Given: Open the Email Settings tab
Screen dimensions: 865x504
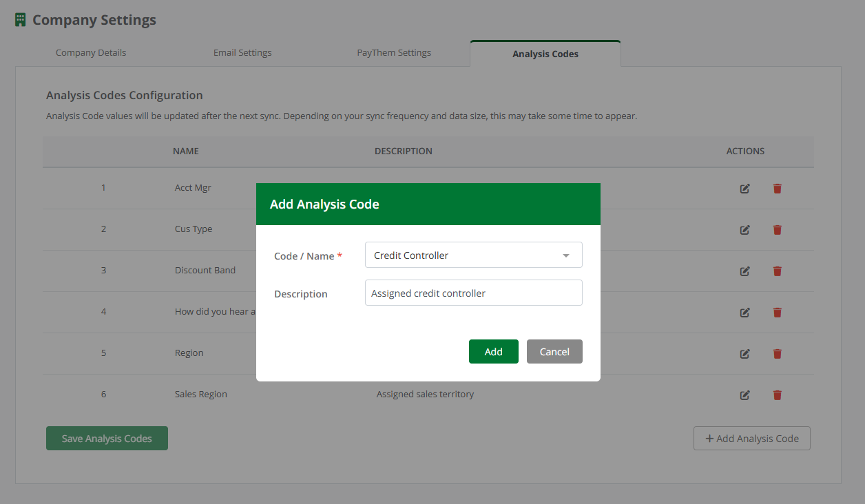Looking at the screenshot, I should 242,53.
